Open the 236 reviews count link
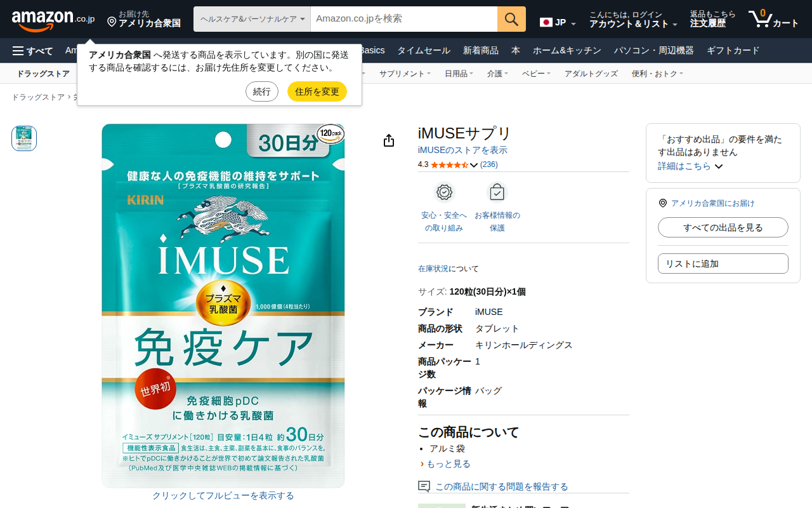This screenshot has width=812, height=508. click(489, 164)
